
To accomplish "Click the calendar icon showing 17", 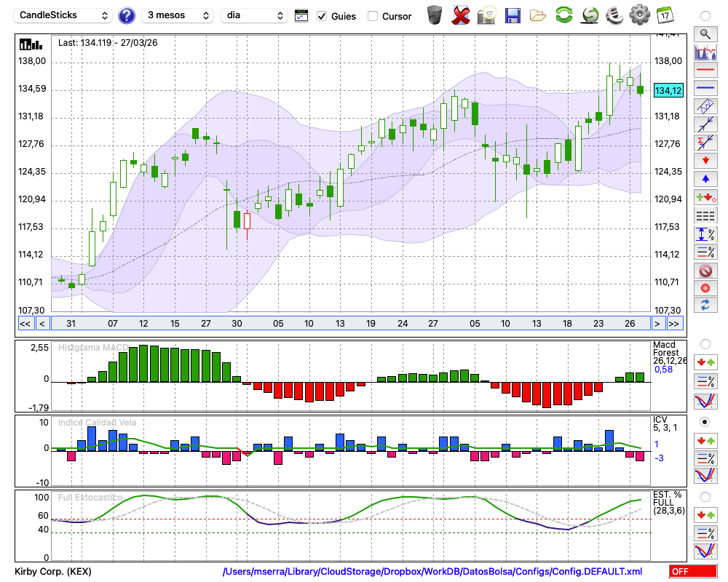I will (x=665, y=15).
